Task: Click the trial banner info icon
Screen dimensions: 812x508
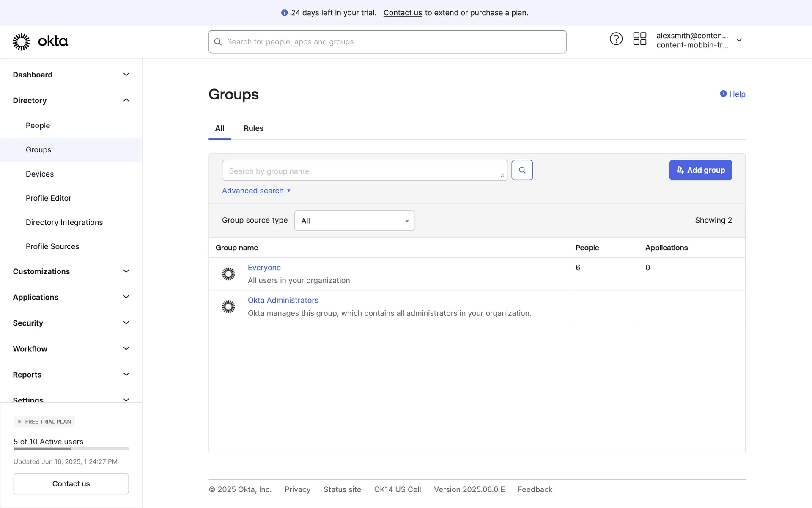Action: point(284,13)
